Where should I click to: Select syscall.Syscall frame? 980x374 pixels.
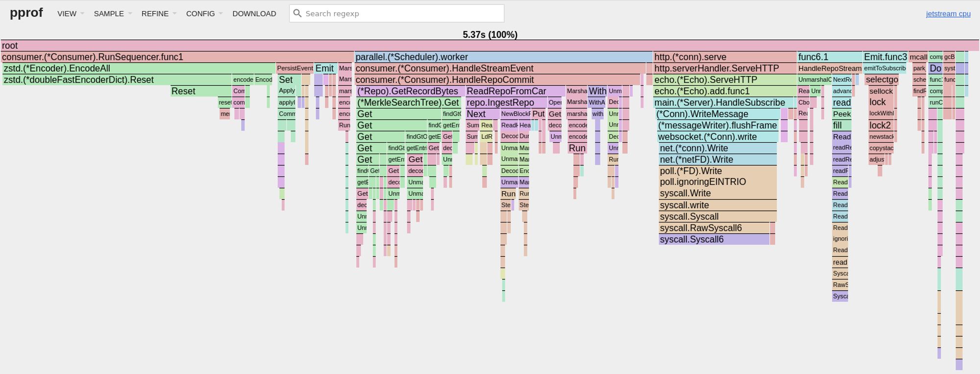[x=718, y=216]
